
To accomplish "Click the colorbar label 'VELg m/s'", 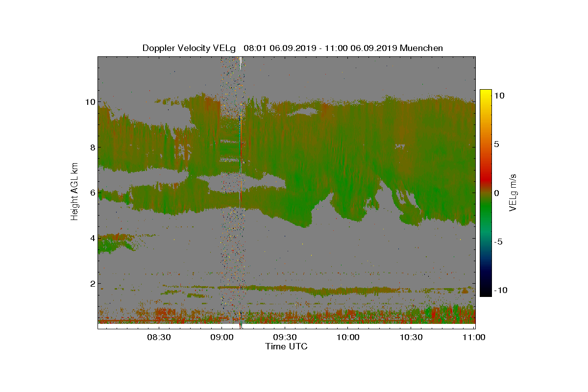I will coord(514,193).
